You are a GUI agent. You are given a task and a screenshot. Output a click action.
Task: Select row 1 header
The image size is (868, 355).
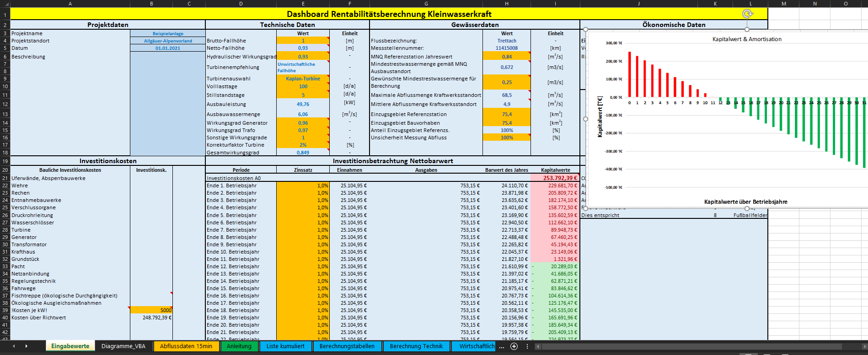coord(5,14)
